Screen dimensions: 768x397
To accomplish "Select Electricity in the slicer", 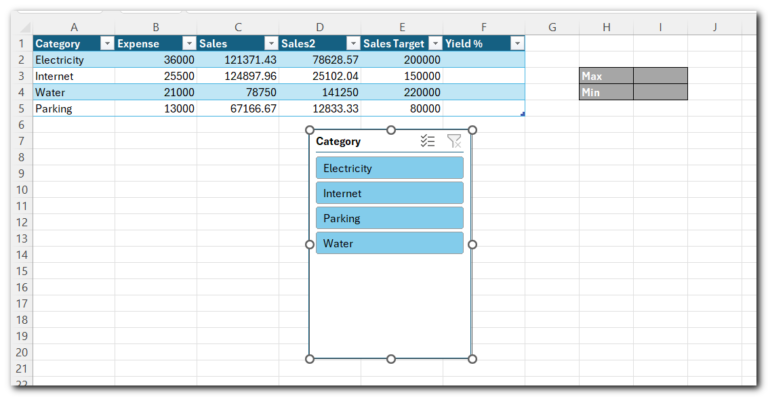I will [x=390, y=168].
